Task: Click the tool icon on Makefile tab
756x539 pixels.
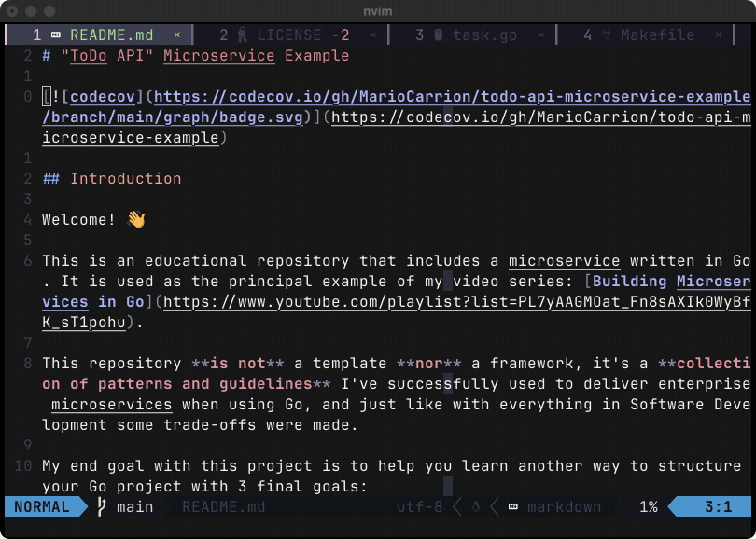Action: click(x=608, y=34)
